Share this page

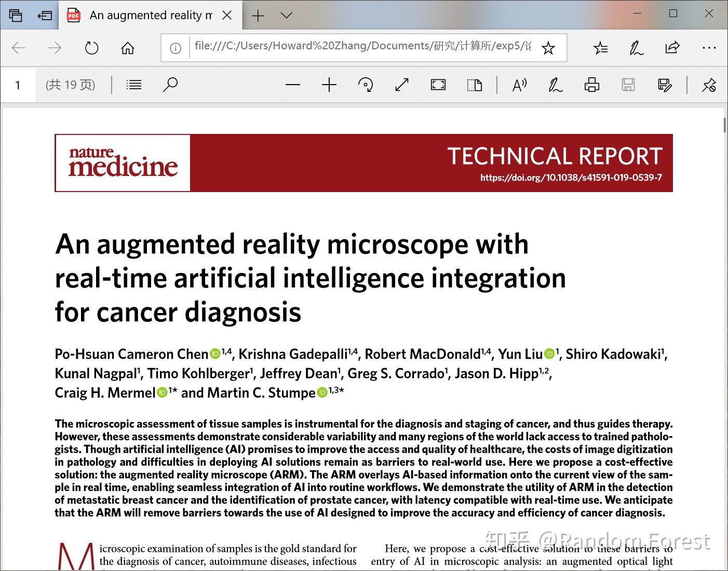tap(672, 48)
